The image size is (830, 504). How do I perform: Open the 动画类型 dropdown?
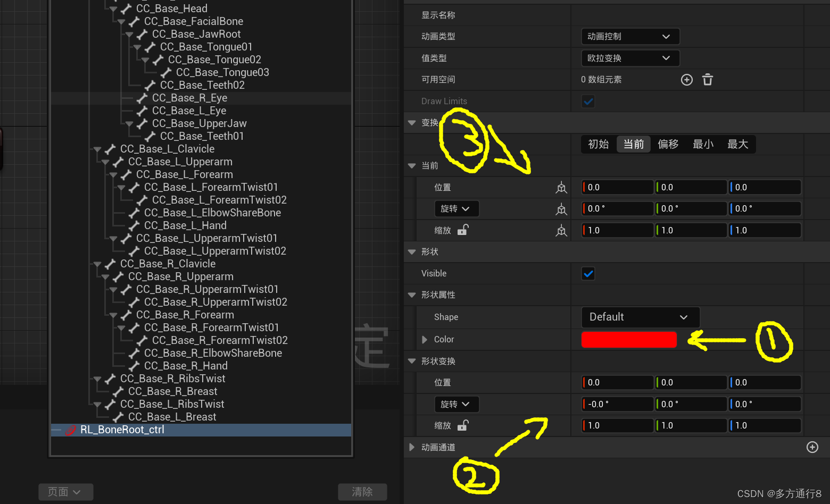pyautogui.click(x=630, y=36)
